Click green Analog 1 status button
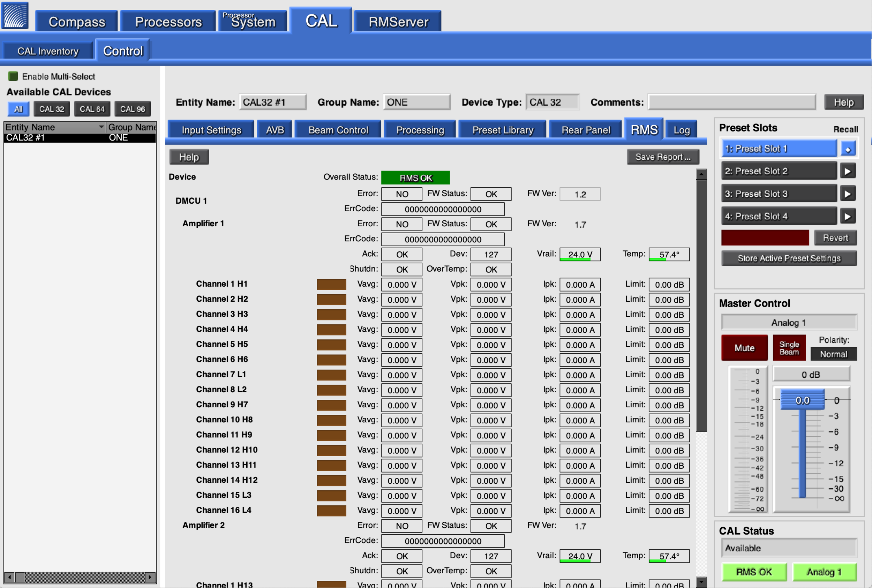Viewport: 872px width, 588px height. tap(824, 572)
